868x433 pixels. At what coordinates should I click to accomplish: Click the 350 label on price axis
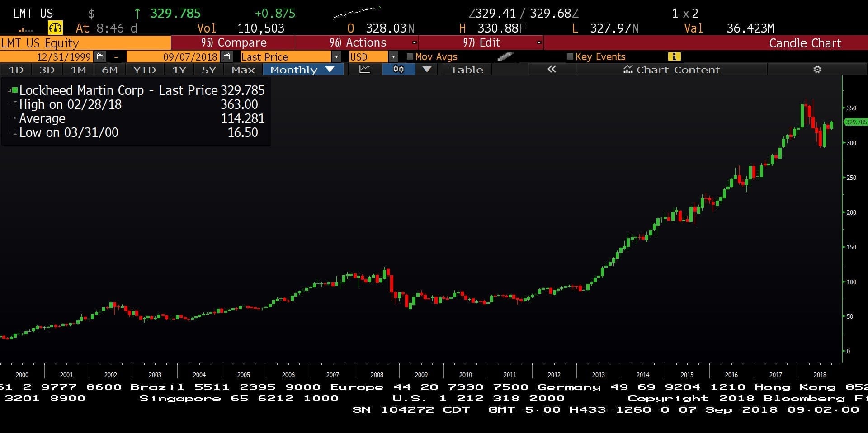pyautogui.click(x=851, y=108)
